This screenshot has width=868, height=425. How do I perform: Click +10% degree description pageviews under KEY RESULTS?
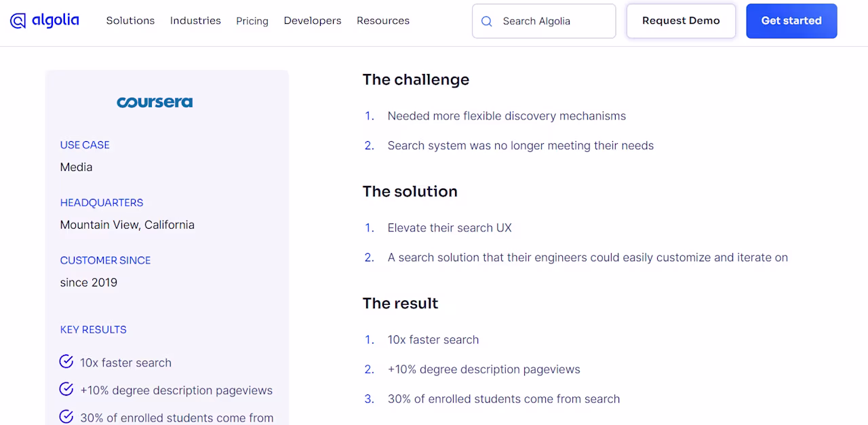176,390
